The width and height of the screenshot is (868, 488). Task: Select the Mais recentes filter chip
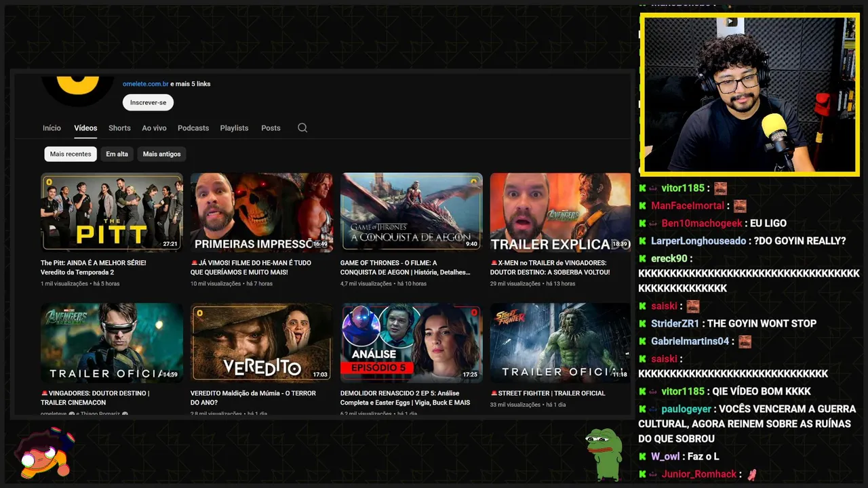[x=71, y=154]
